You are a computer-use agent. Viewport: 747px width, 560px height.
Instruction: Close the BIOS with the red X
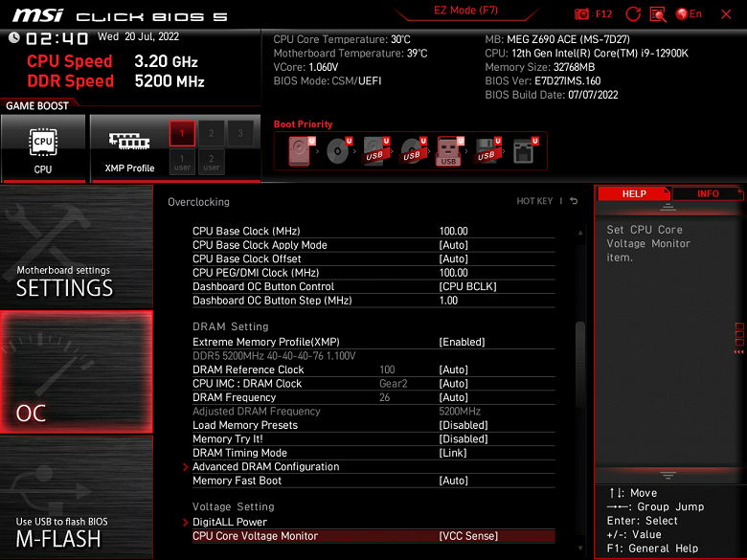[726, 14]
